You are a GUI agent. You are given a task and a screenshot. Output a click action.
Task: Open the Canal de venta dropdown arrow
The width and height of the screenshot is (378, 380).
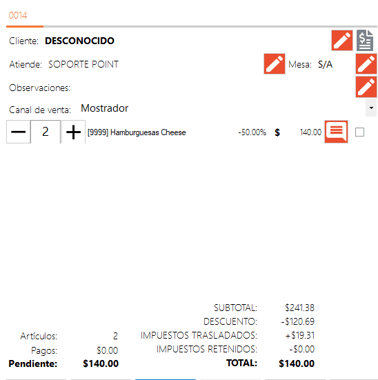pyautogui.click(x=371, y=108)
